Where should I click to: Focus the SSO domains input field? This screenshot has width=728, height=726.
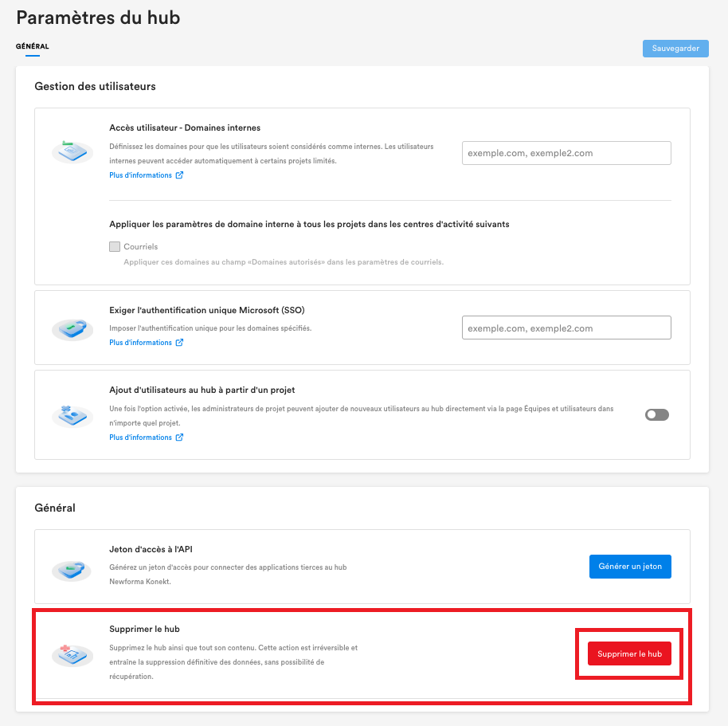tap(566, 328)
